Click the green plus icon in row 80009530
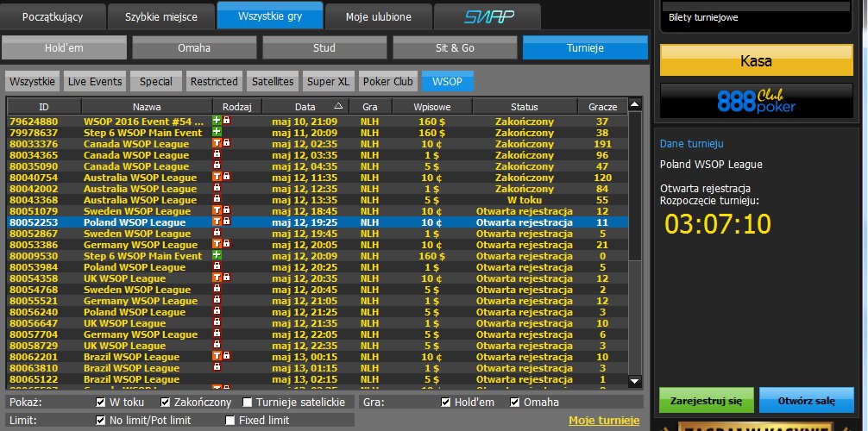Viewport: 868px width, 431px height. tap(217, 256)
